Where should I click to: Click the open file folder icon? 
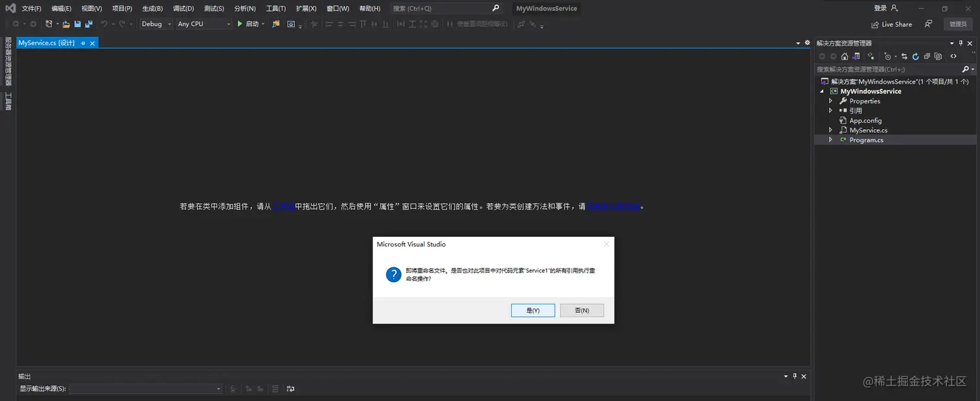click(66, 24)
